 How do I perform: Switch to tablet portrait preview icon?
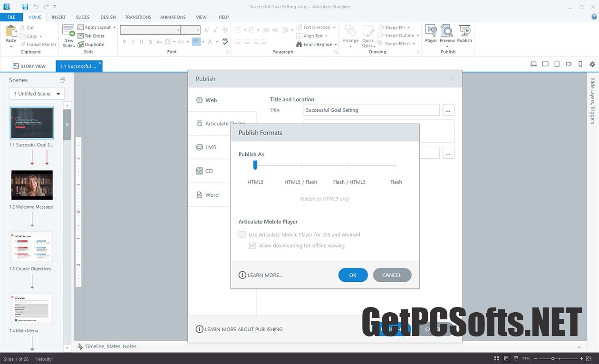pyautogui.click(x=557, y=64)
